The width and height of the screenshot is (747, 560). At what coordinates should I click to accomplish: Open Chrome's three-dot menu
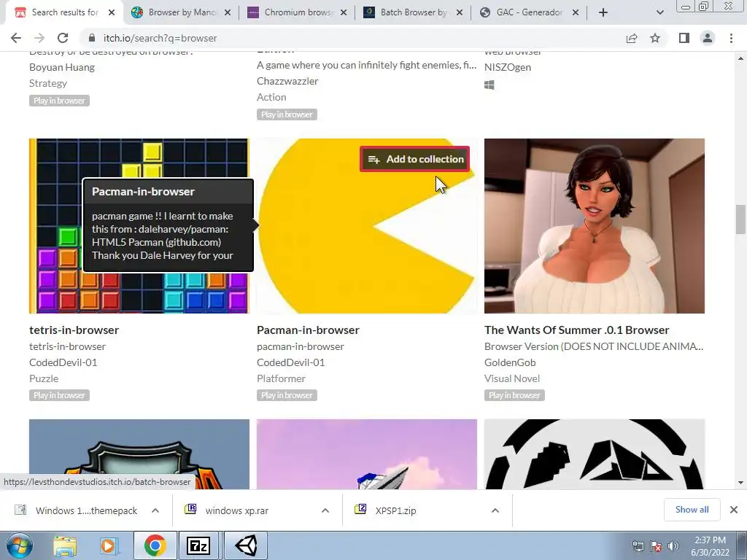pos(731,38)
